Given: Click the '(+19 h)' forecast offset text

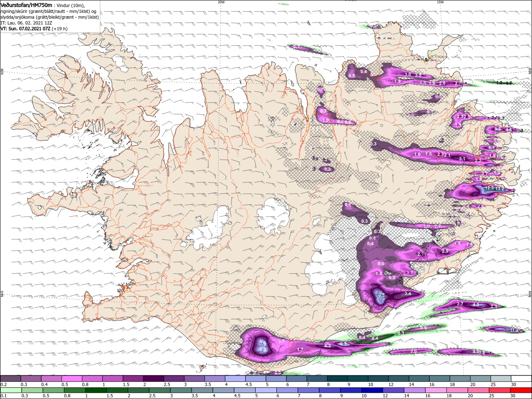Looking at the screenshot, I should [x=60, y=29].
